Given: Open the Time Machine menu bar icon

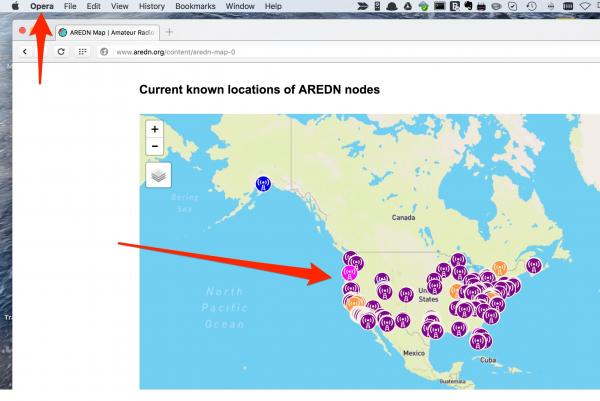Looking at the screenshot, I should click(x=532, y=6).
